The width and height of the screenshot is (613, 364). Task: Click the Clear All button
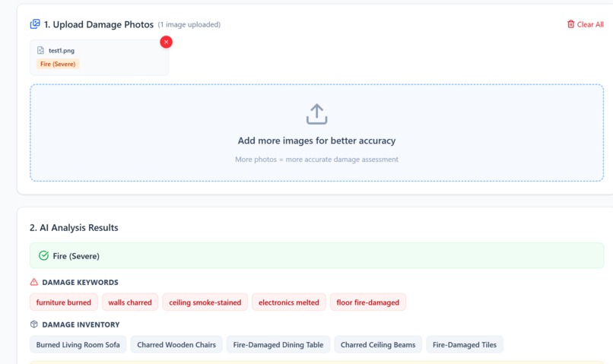pyautogui.click(x=586, y=24)
